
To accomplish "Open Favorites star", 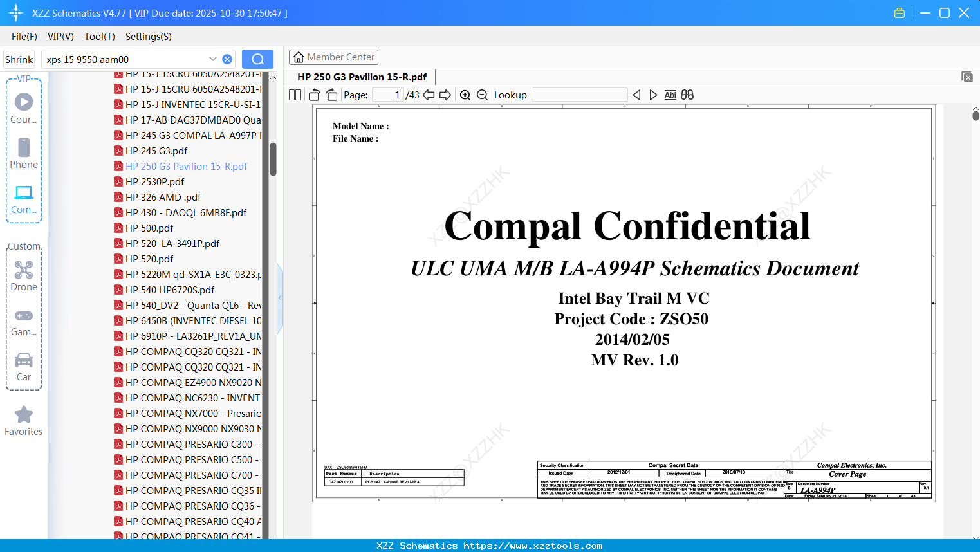I will click(24, 421).
